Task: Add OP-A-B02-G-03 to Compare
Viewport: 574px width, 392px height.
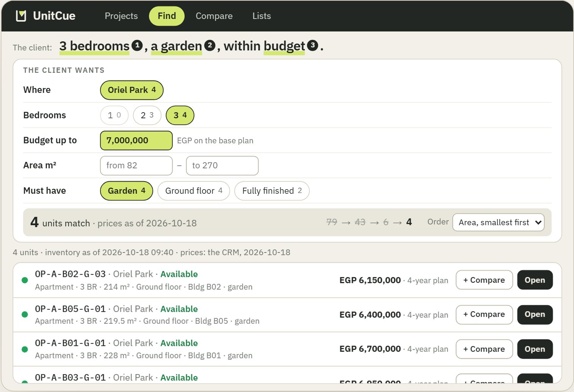Action: [484, 280]
